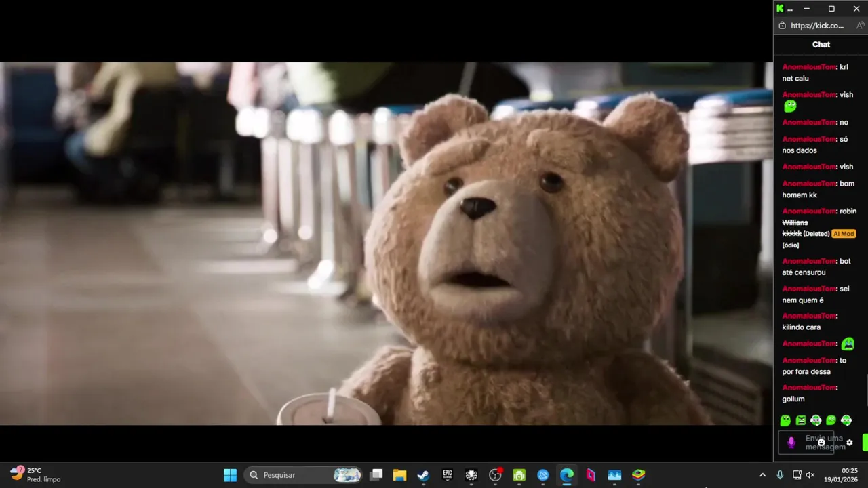Open the BlueStacks taskbar icon

click(x=638, y=475)
